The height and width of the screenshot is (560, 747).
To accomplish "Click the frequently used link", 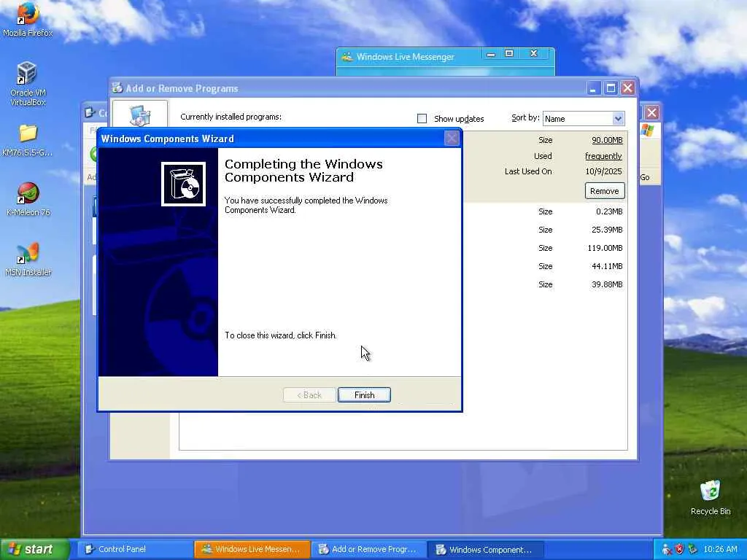I will [603, 156].
